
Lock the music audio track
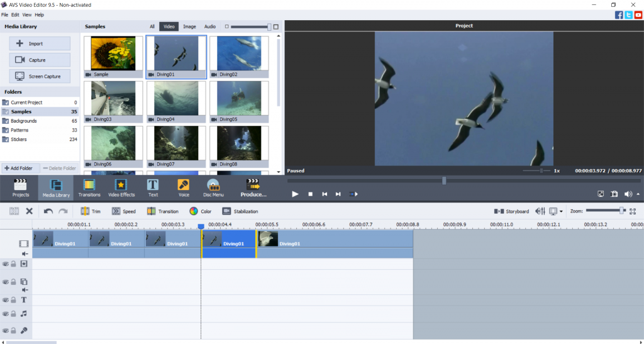coord(13,313)
